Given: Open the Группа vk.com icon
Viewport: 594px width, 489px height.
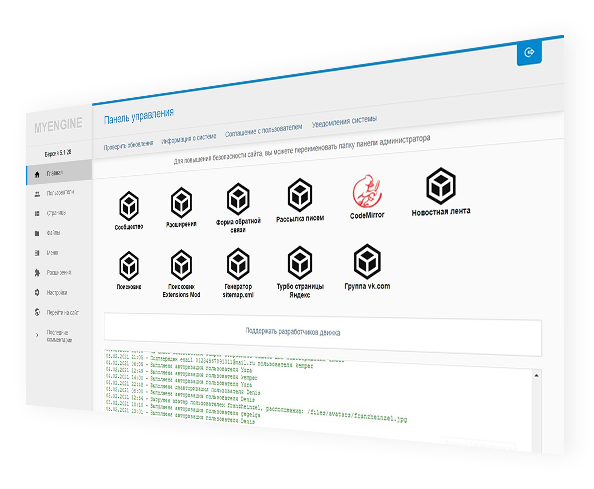Looking at the screenshot, I should pos(367,262).
